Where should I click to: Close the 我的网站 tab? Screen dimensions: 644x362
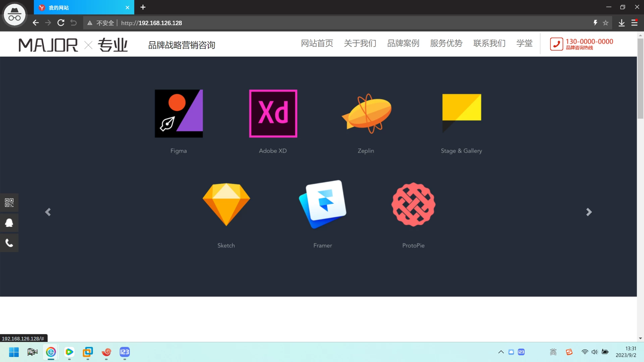pos(127,7)
